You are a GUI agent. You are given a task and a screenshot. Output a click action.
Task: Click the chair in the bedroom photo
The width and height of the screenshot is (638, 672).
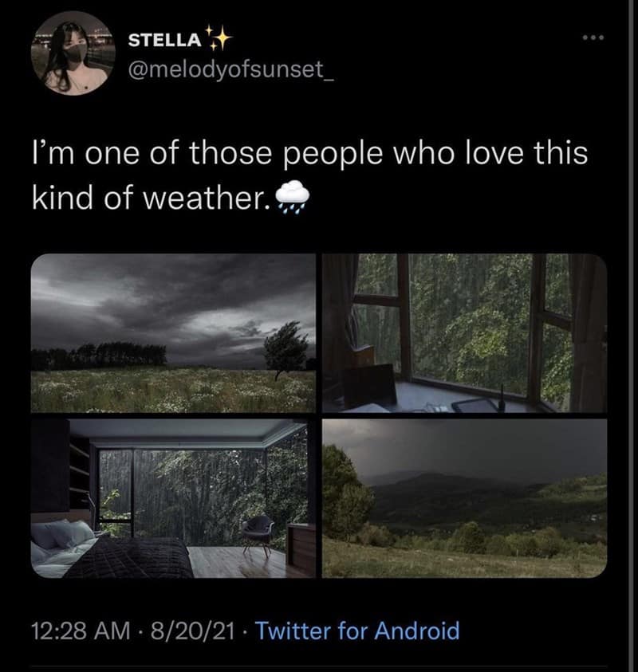[x=258, y=534]
